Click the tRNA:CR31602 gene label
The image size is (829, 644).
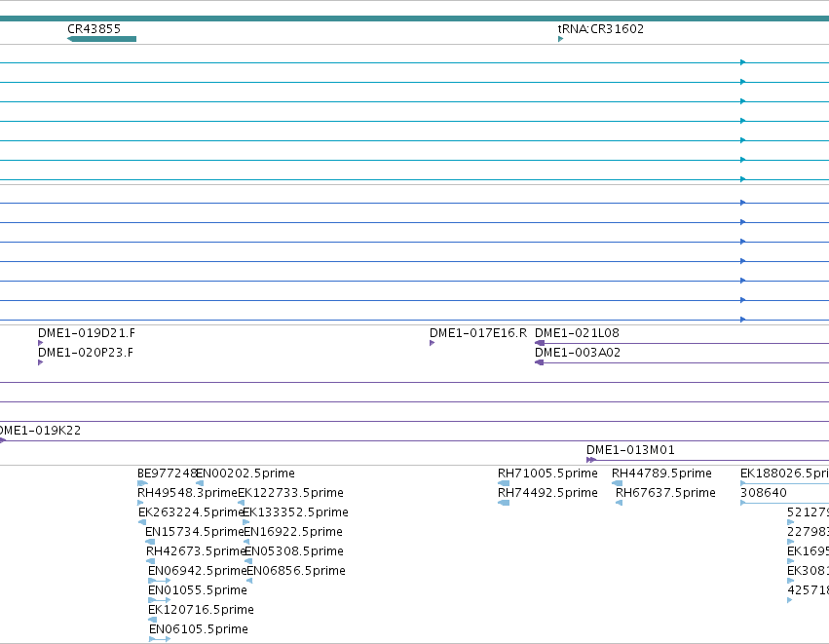[601, 29]
